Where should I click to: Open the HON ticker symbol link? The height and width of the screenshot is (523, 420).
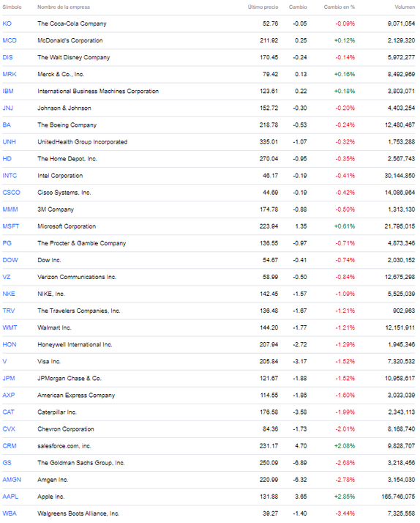tap(10, 344)
